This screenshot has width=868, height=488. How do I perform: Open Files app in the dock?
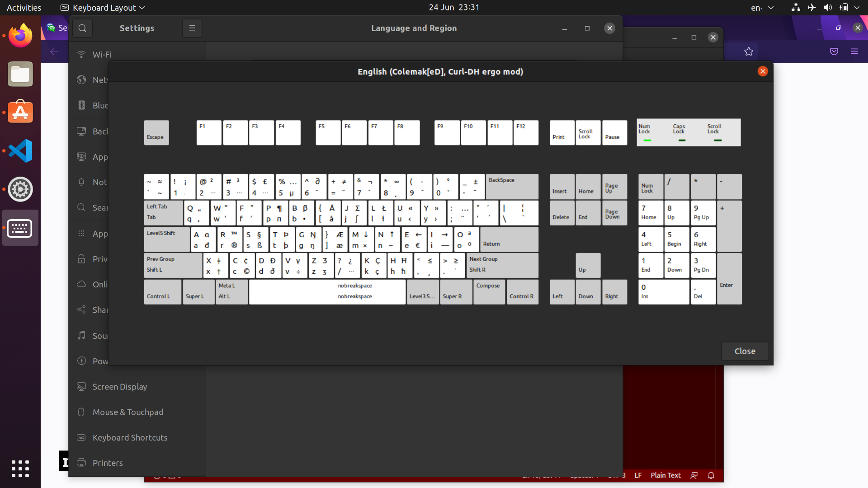tap(20, 74)
